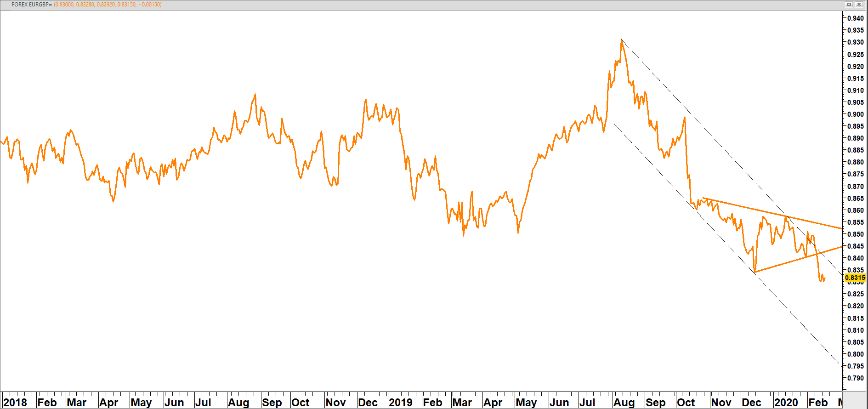Click the 2020 label on time axis

[x=786, y=403]
